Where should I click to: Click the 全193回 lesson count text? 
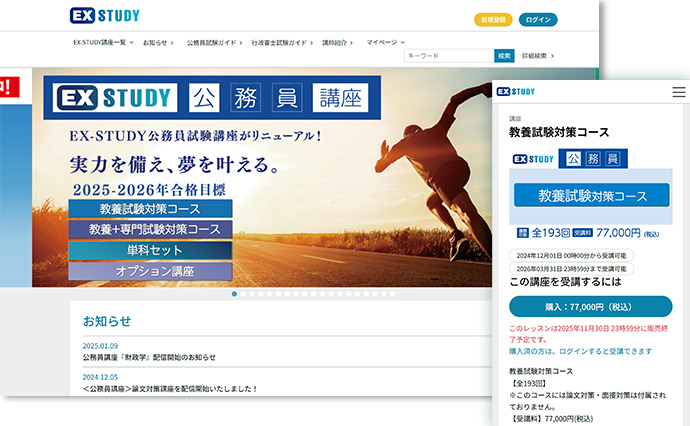coord(551,233)
